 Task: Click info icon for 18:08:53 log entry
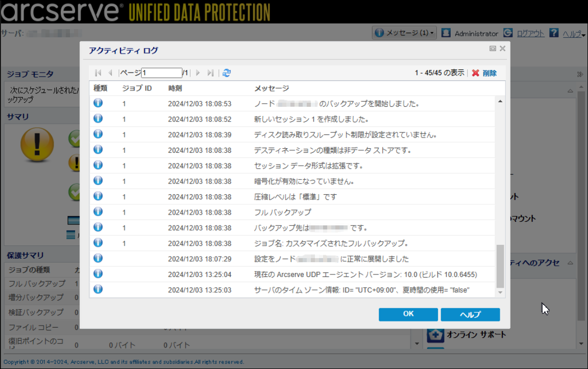pos(98,103)
